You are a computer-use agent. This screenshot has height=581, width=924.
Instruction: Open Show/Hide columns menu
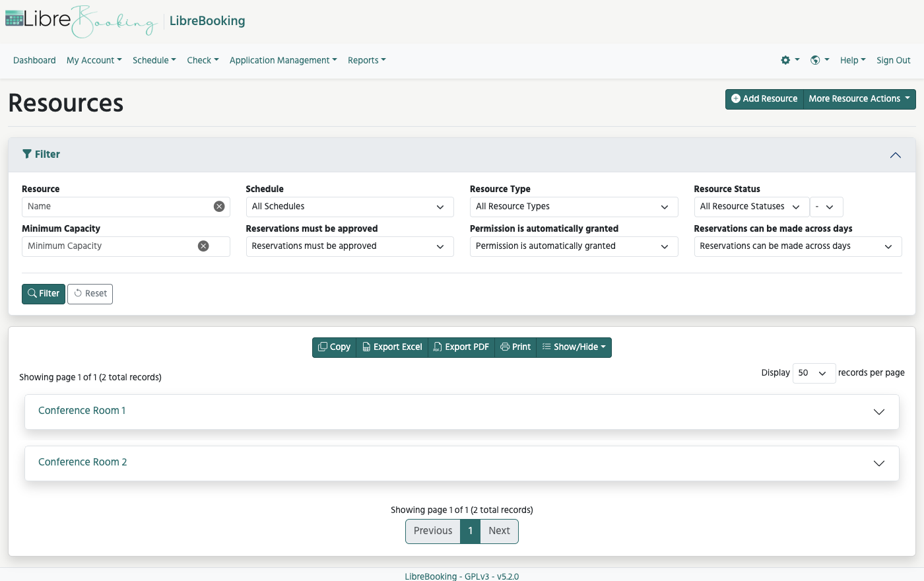coord(574,347)
